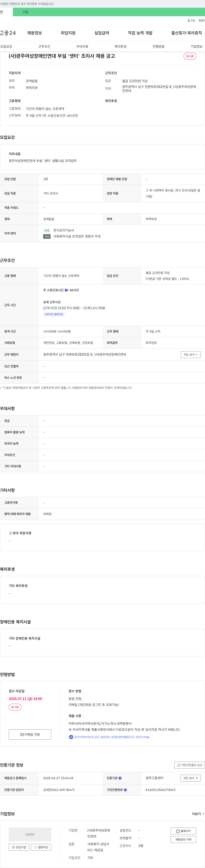Report via 거짓구인광고 신고 button
The width and height of the screenshot is (205, 868).
point(190,765)
